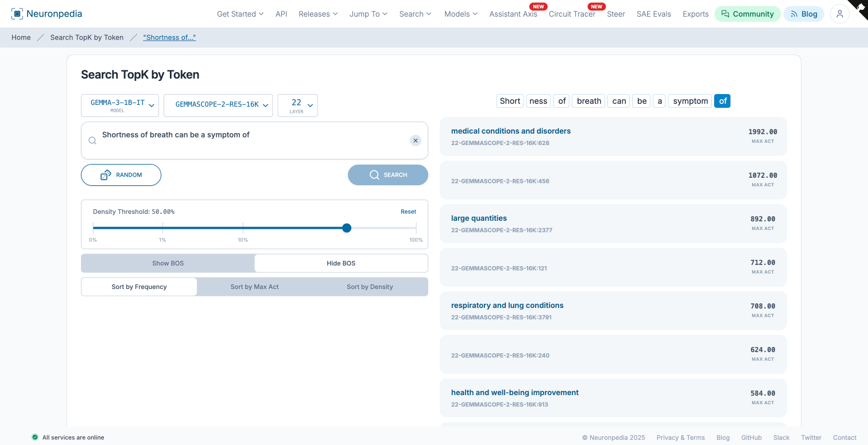Viewport: 868px width, 445px height.
Task: Reset the density threshold
Action: point(408,212)
